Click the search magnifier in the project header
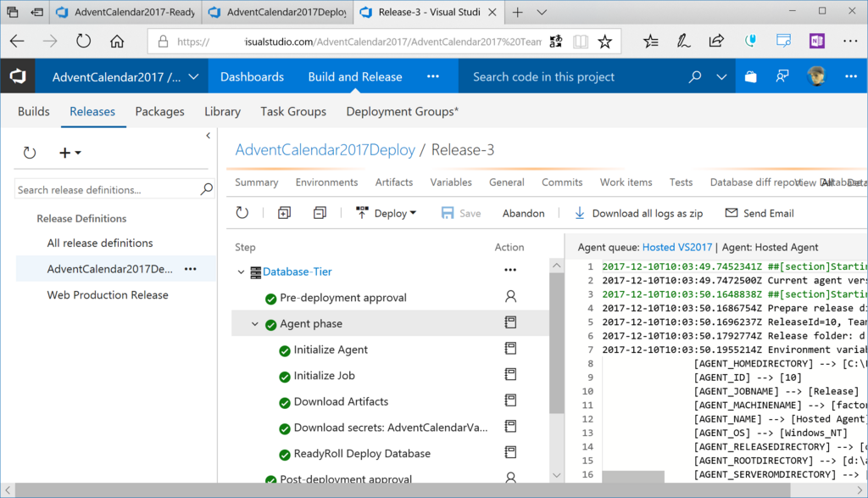This screenshot has height=498, width=868. coord(695,77)
